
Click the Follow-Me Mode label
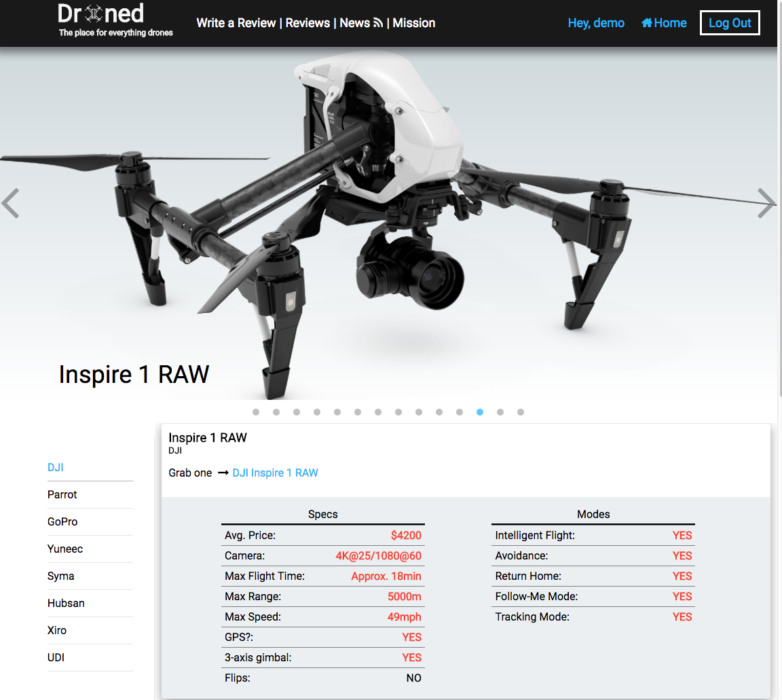(x=537, y=596)
